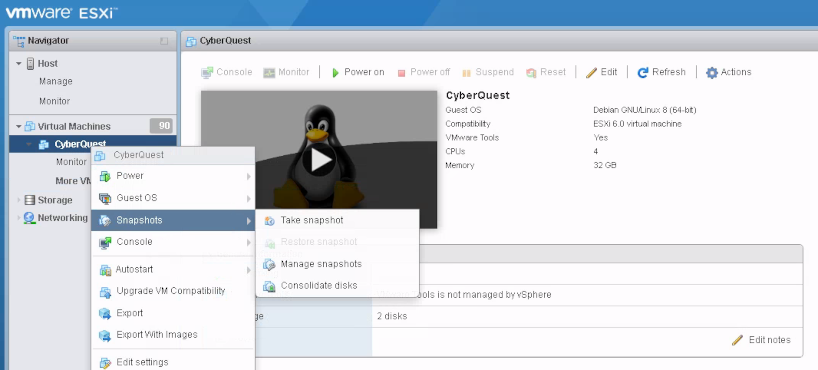Click the Networking globe icon
The height and width of the screenshot is (370, 818).
29,218
